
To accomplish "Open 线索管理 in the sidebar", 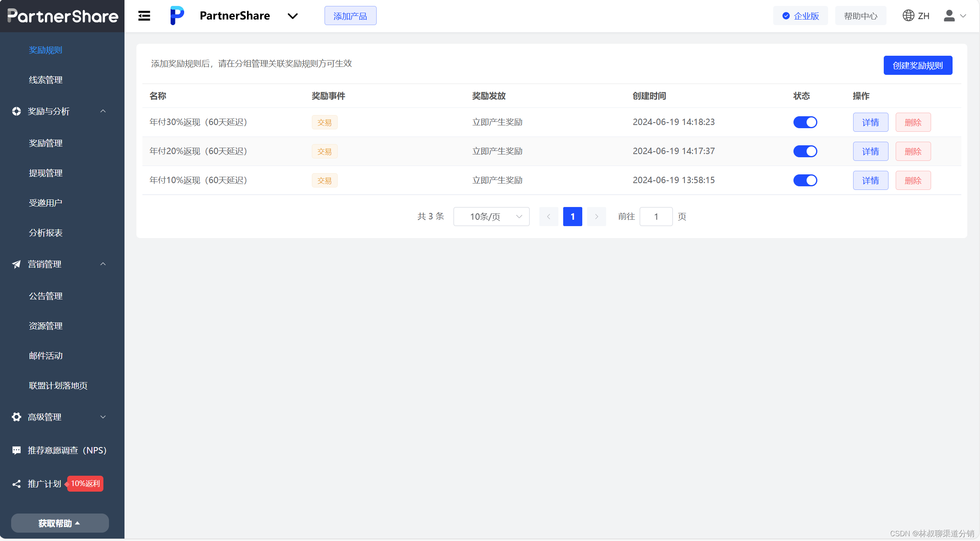I will pos(46,80).
